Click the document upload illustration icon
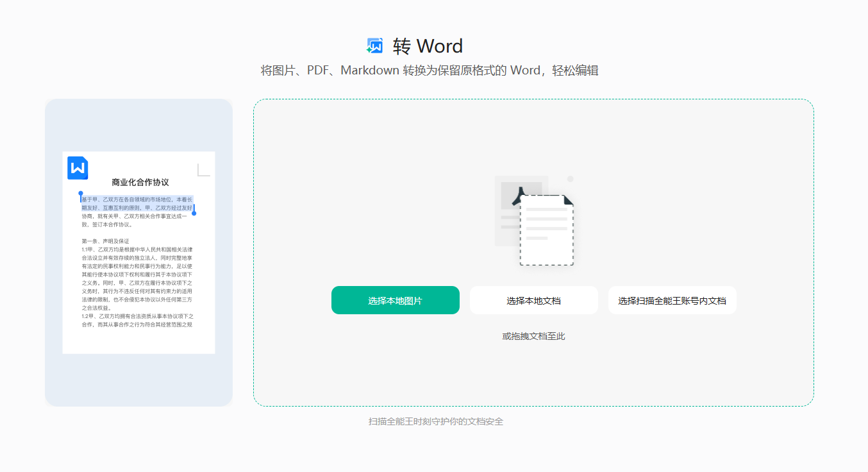The height and width of the screenshot is (472, 868). point(534,220)
